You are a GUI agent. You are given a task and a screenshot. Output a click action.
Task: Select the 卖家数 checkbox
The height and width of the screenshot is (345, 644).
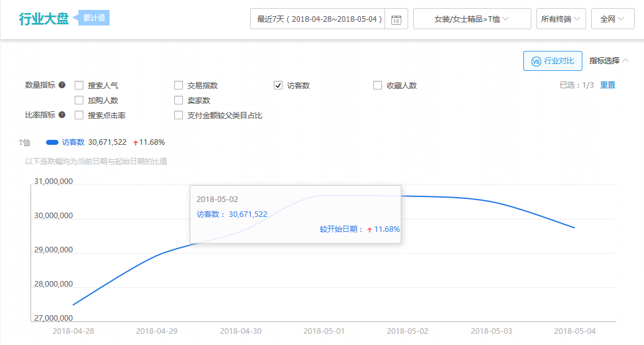(179, 100)
